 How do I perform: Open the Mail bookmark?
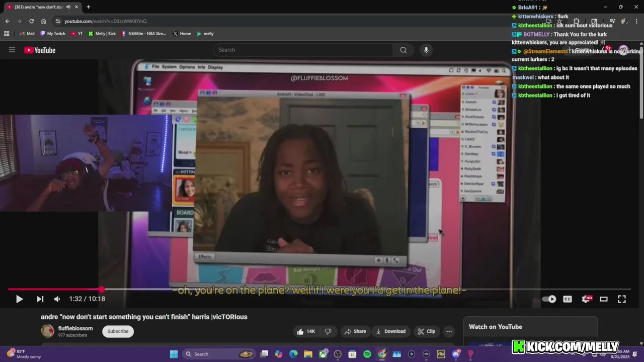[x=27, y=34]
